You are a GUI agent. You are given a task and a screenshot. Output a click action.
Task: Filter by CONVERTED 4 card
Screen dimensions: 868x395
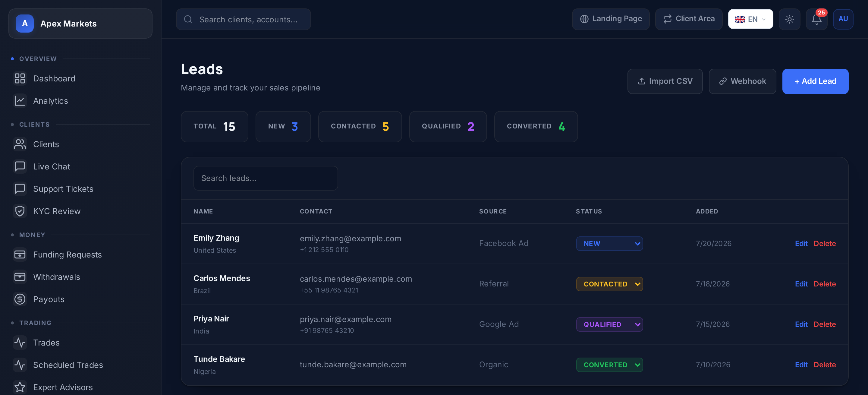coord(536,126)
